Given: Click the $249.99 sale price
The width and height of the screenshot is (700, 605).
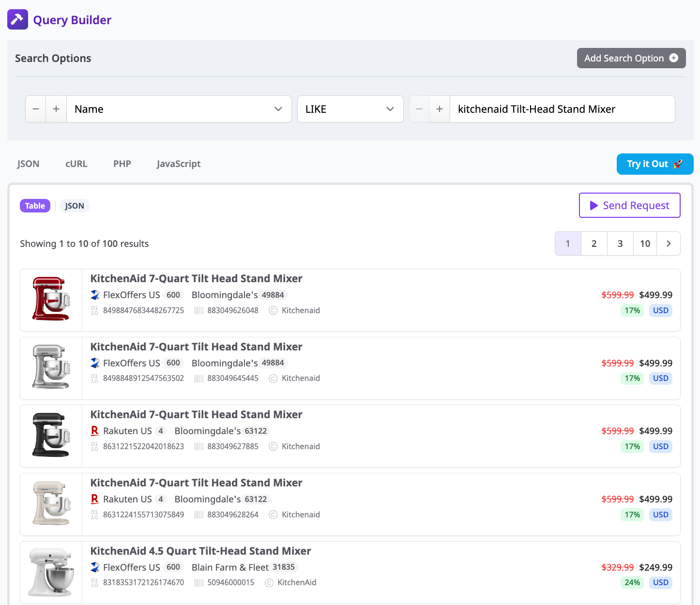Looking at the screenshot, I should tap(655, 567).
